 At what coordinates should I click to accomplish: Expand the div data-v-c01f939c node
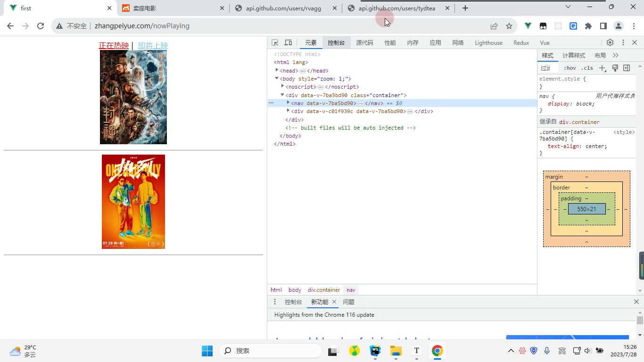tap(289, 111)
